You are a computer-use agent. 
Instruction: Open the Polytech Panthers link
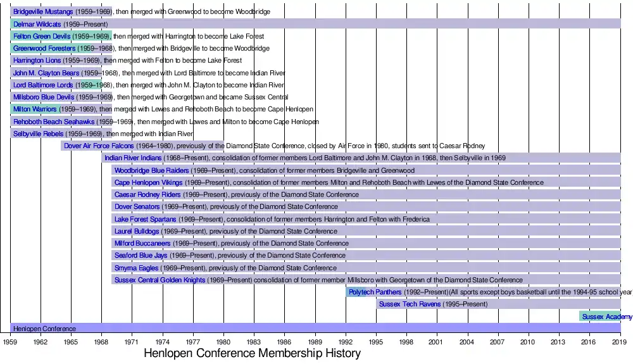coord(375,292)
